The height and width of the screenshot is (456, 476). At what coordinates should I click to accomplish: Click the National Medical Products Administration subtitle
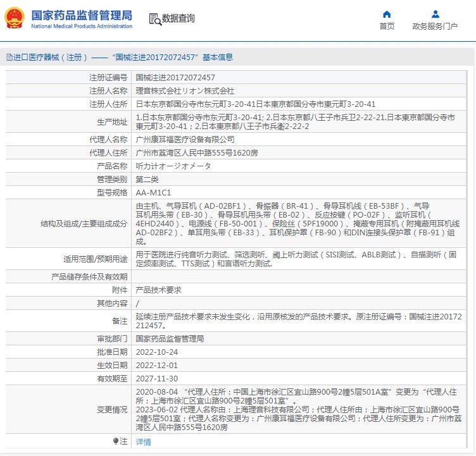tap(82, 27)
